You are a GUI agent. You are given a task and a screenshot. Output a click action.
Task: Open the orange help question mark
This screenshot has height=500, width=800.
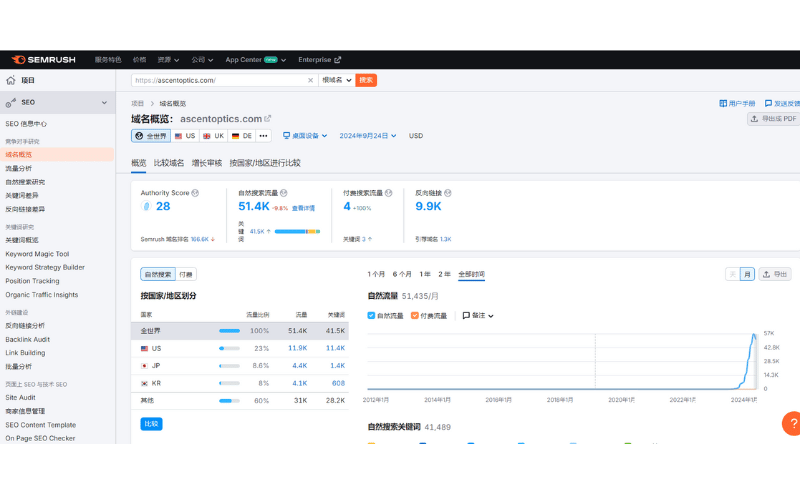[x=792, y=423]
